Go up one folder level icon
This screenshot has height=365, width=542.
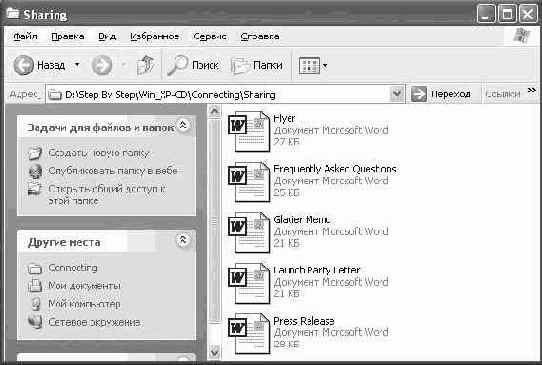[145, 65]
